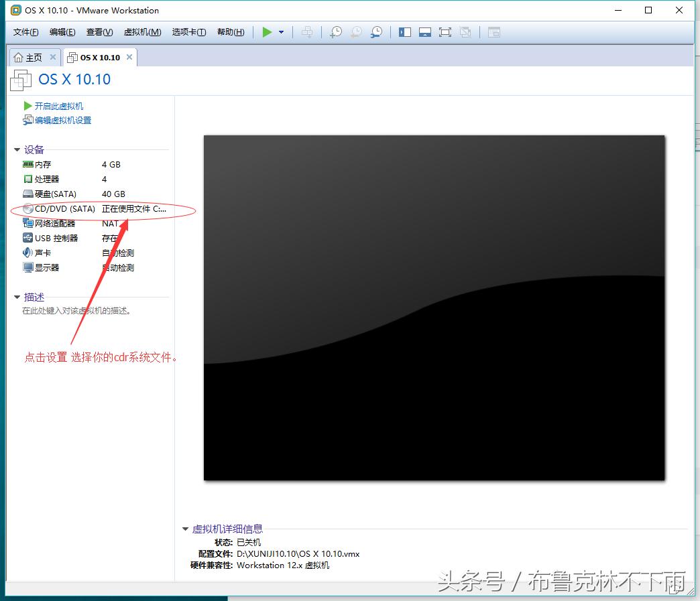Open 编辑虚拟机设置 settings link
The height and width of the screenshot is (601, 700).
click(x=62, y=120)
